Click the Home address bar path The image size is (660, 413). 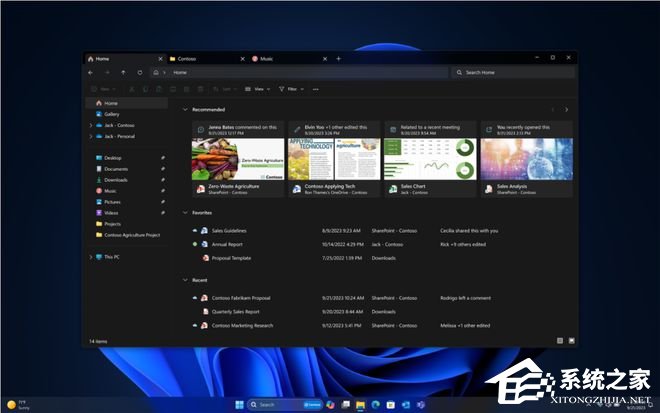coord(180,72)
